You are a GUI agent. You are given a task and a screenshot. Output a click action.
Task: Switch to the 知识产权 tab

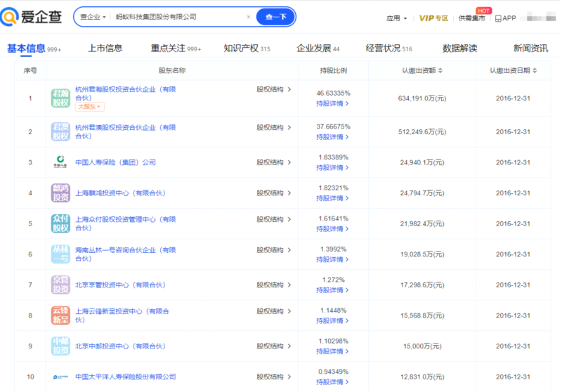coord(247,48)
